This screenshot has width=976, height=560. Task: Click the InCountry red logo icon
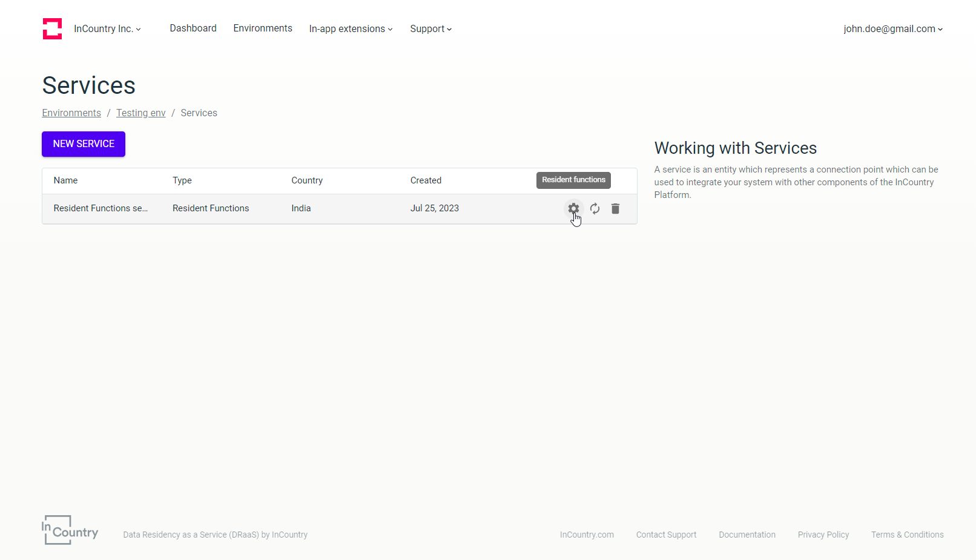(x=52, y=28)
